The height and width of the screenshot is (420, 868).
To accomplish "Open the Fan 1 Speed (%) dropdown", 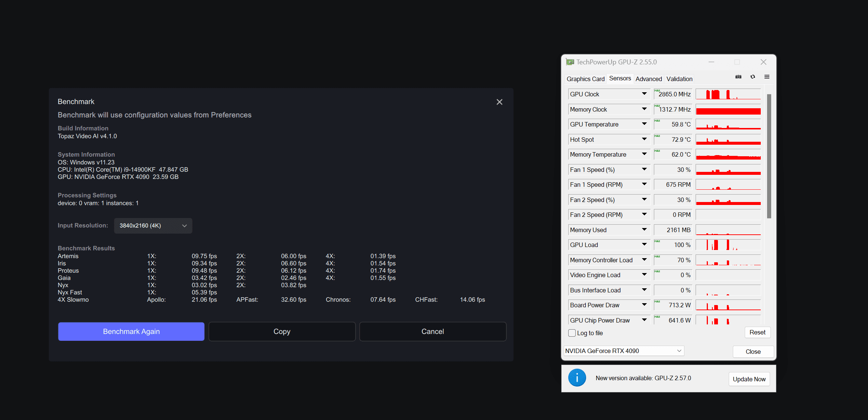I will click(x=644, y=170).
